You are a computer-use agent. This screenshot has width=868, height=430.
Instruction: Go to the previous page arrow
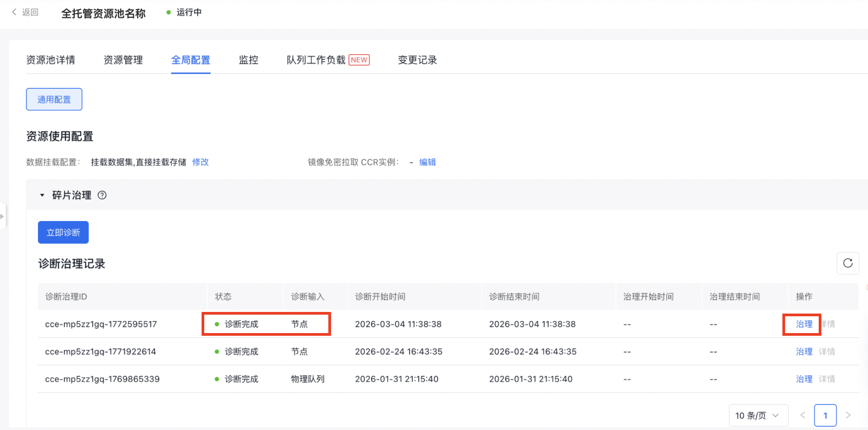803,415
